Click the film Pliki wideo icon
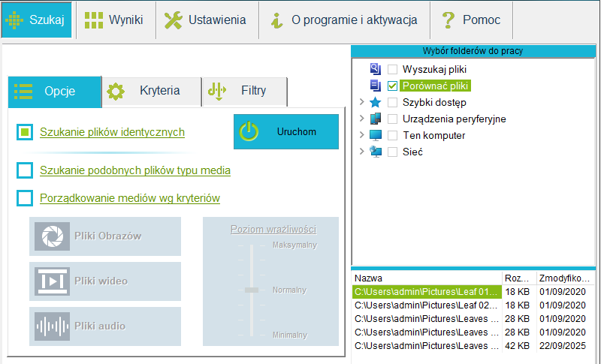Viewport: 601px width, 364px height. click(52, 281)
